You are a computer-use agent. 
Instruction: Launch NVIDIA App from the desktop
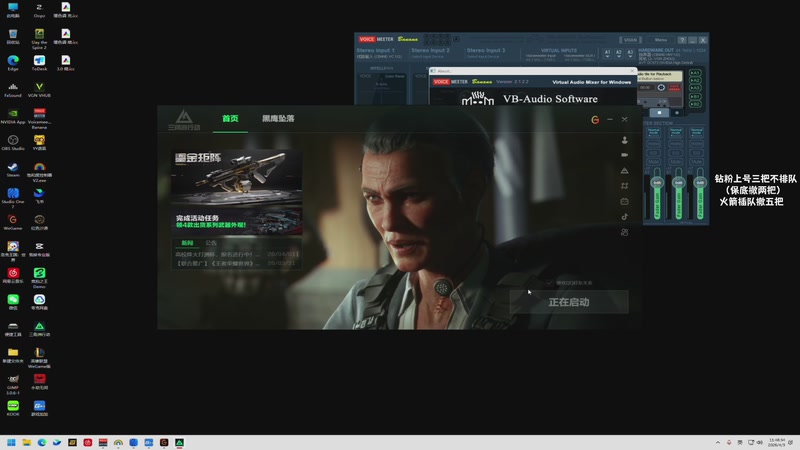(x=13, y=116)
